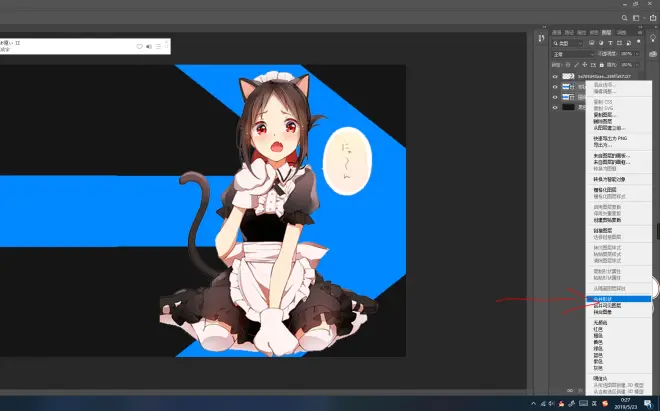Viewport: 660px width, 411px height.
Task: Click link layers icon at panel bottom
Action: click(x=570, y=390)
